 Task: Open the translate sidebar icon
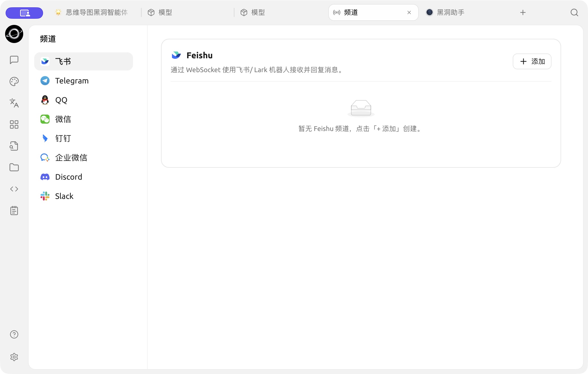[x=14, y=103]
